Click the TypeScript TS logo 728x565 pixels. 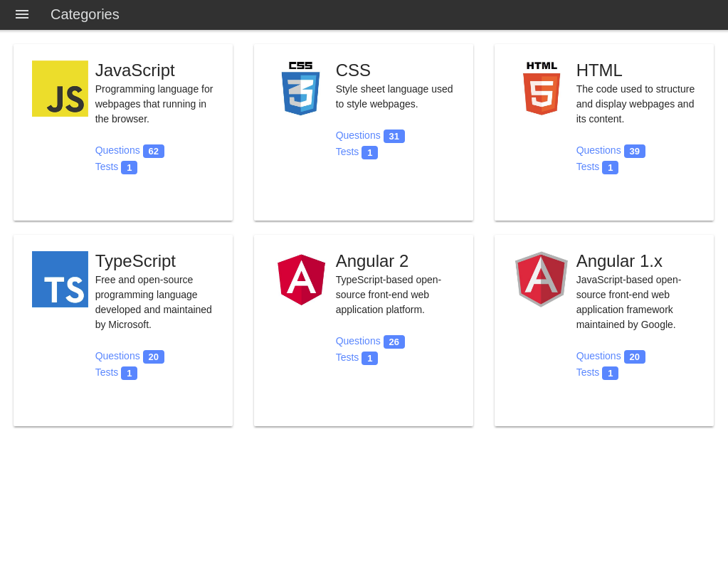[x=60, y=279]
